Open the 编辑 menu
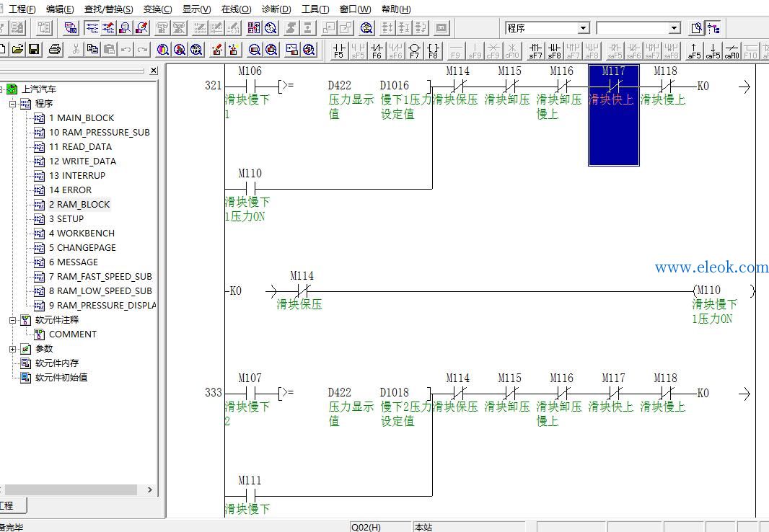This screenshot has width=769, height=532. point(60,9)
